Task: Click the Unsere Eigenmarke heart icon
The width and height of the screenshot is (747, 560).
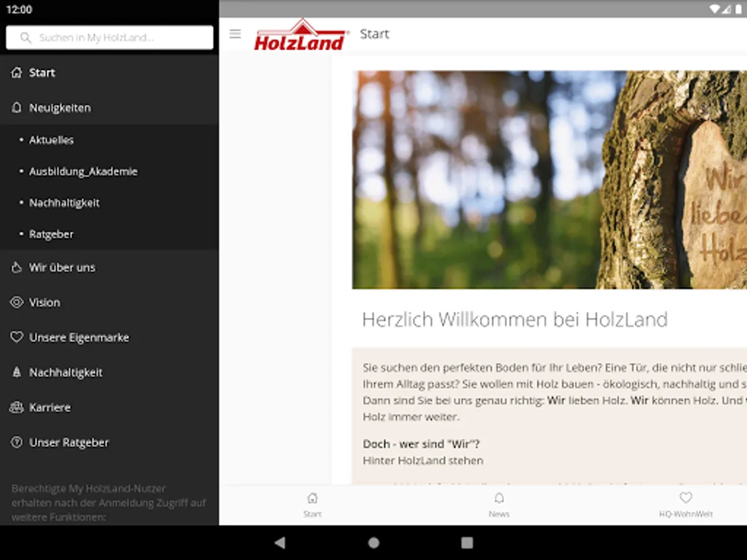Action: tap(17, 337)
